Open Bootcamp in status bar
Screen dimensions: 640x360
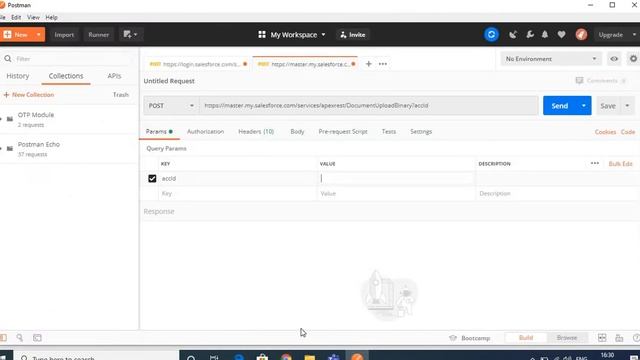(x=470, y=338)
